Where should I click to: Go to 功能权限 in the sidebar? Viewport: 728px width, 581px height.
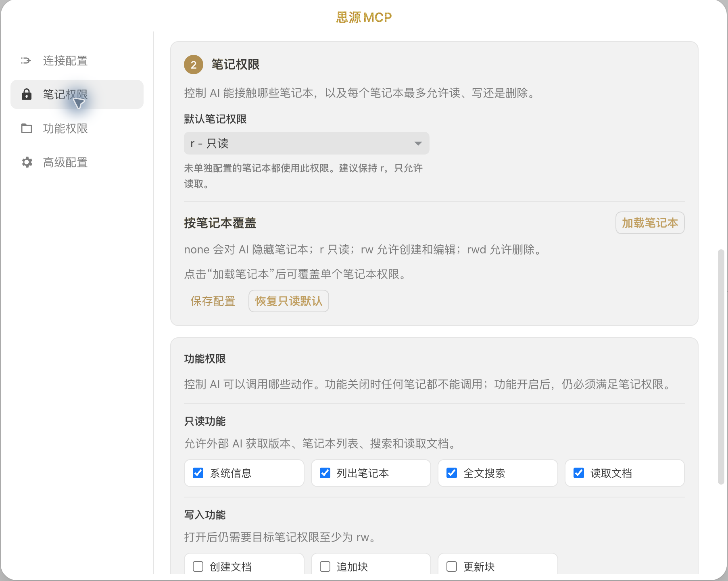(x=77, y=128)
